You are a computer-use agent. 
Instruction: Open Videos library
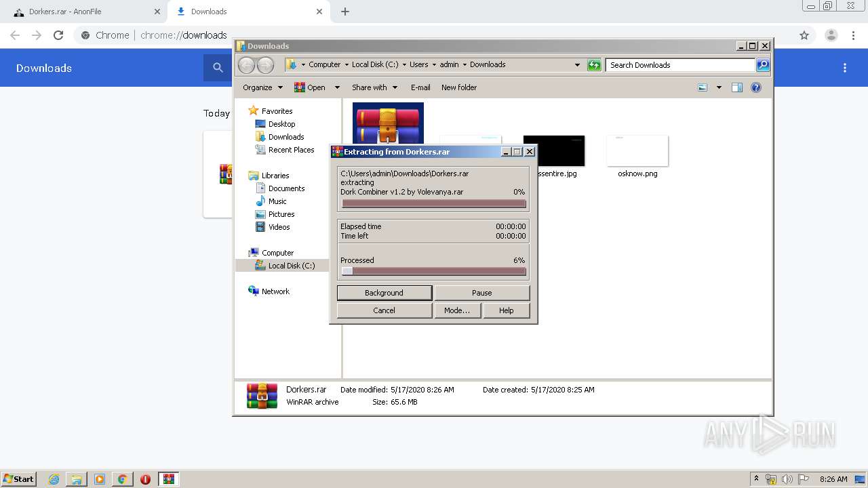[x=279, y=227]
